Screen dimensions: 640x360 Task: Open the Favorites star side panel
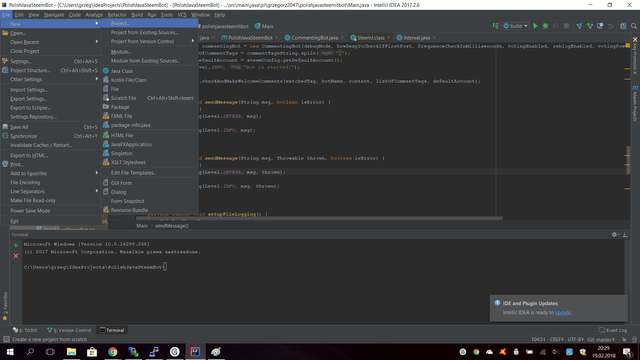click(x=5, y=306)
